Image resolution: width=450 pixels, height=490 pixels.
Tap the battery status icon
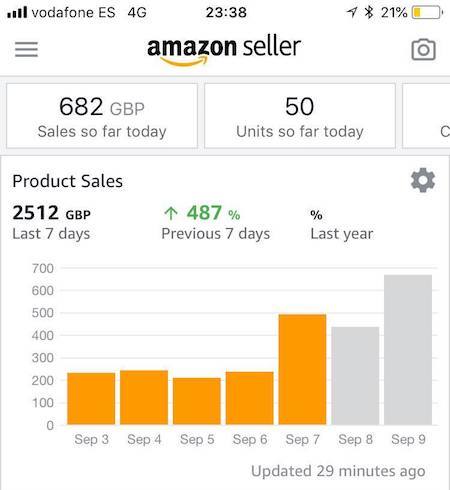tap(427, 13)
